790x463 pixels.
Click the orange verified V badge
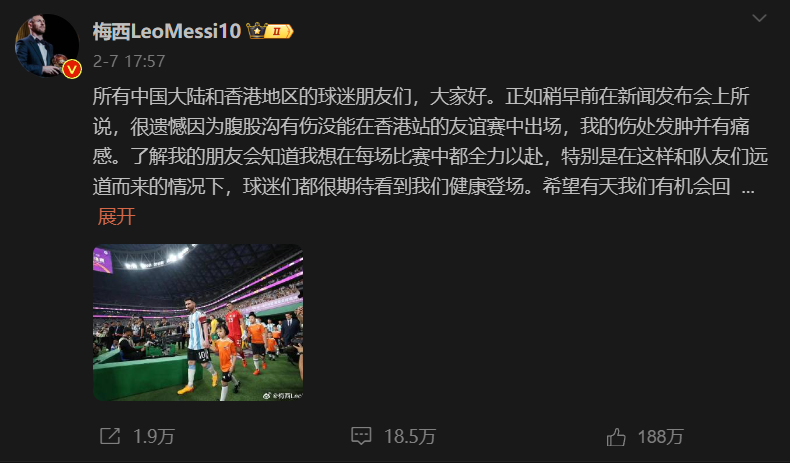[72, 69]
